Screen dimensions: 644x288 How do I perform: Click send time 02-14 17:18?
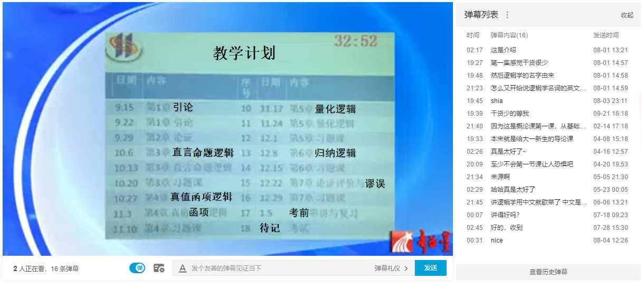[610, 126]
